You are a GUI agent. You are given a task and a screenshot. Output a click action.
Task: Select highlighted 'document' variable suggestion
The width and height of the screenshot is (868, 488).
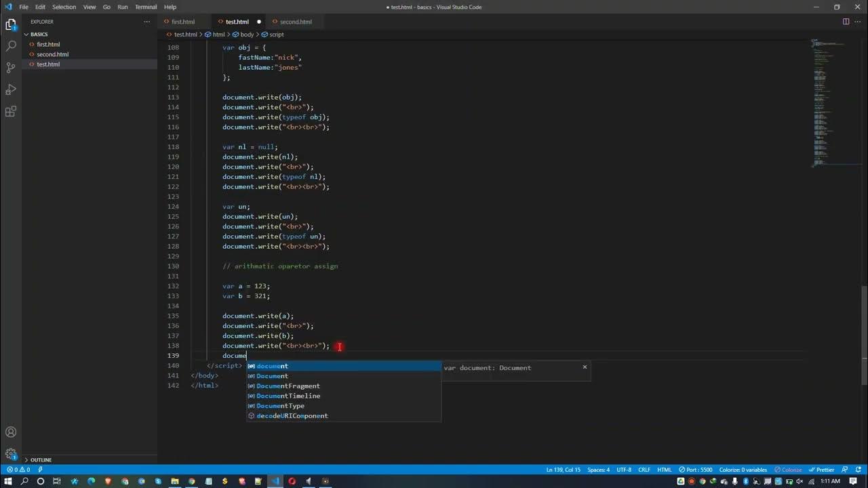pos(344,366)
